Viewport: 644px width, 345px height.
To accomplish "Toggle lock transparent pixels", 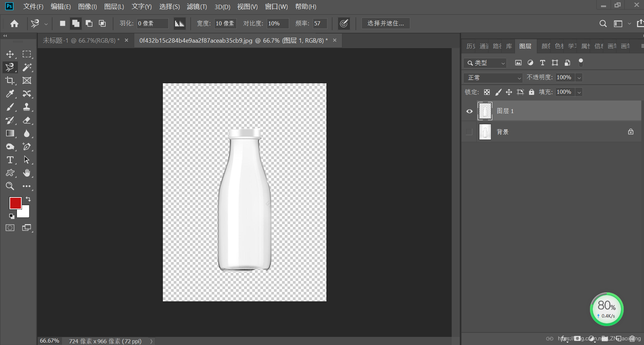I will point(487,92).
